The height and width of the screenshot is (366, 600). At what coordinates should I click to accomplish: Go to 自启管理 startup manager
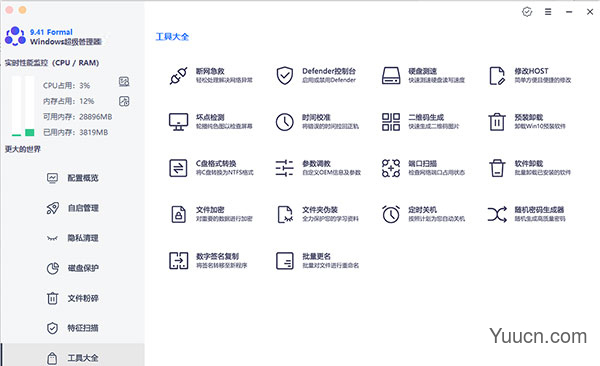click(x=73, y=208)
